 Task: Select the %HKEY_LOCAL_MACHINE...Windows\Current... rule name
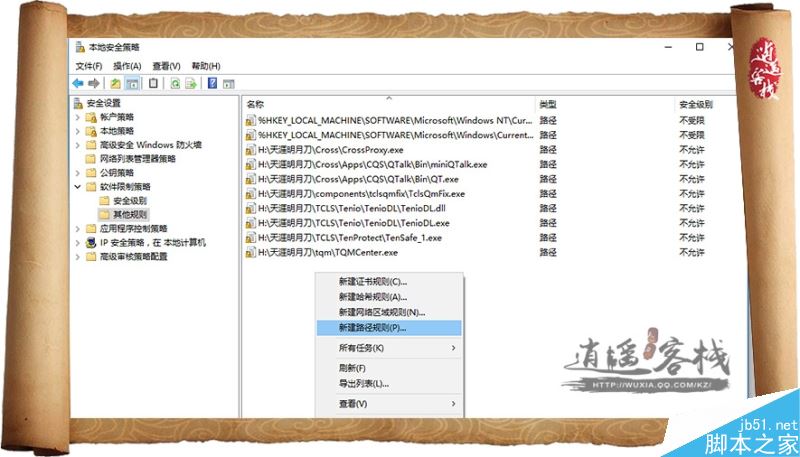click(395, 136)
